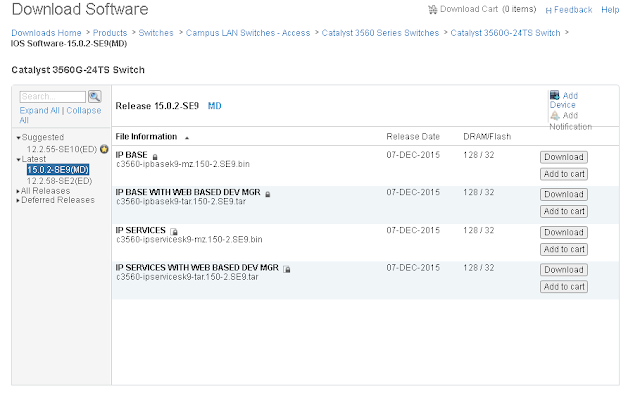The height and width of the screenshot is (408, 640).
Task: Click lock icon beside IP BASE WITH WEB BASED DEV MGR
Action: pyautogui.click(x=268, y=195)
